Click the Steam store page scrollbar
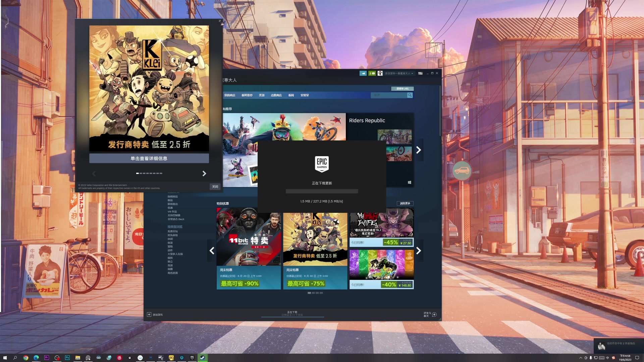 pyautogui.click(x=440, y=111)
